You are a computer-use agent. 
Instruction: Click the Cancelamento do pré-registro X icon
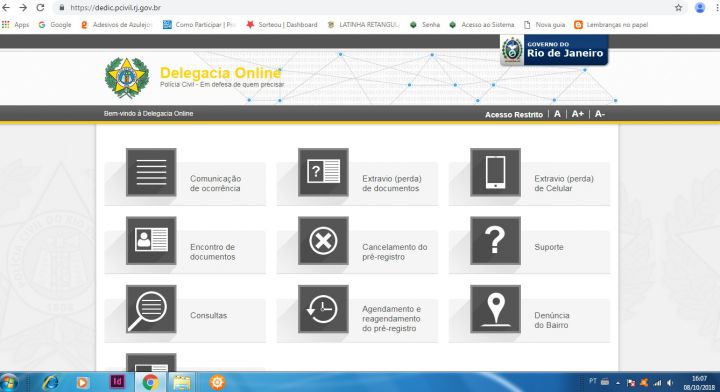323,241
